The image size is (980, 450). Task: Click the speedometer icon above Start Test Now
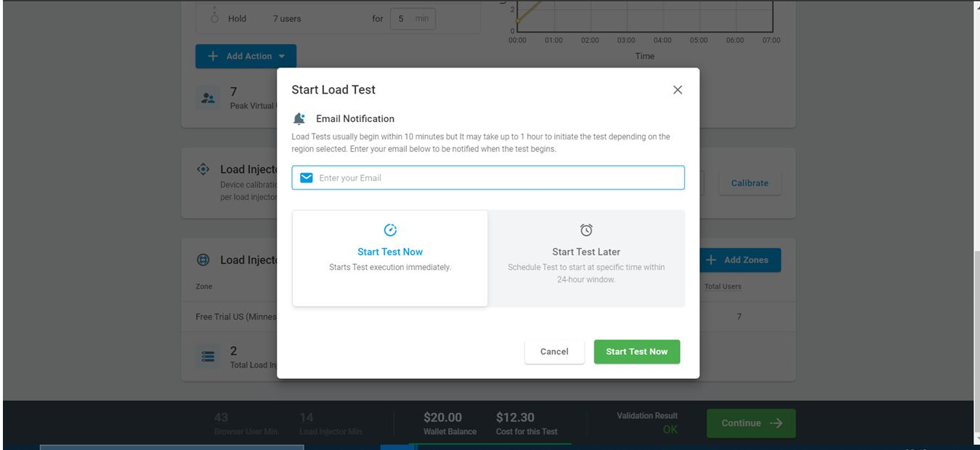pyautogui.click(x=390, y=230)
